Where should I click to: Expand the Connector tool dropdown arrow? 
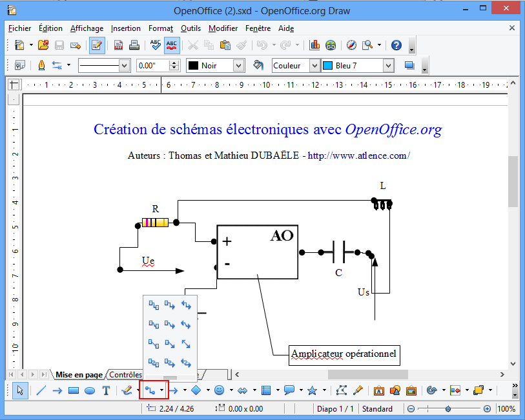(x=161, y=390)
